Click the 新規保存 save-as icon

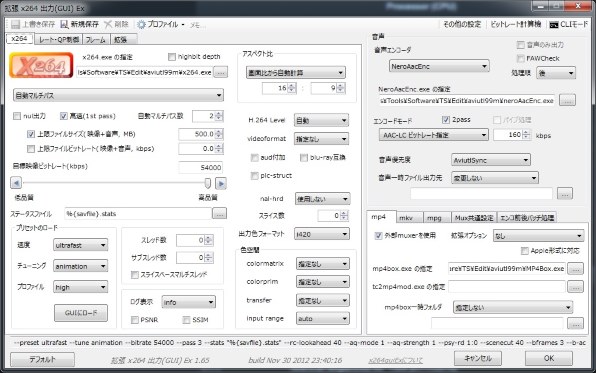(65, 25)
